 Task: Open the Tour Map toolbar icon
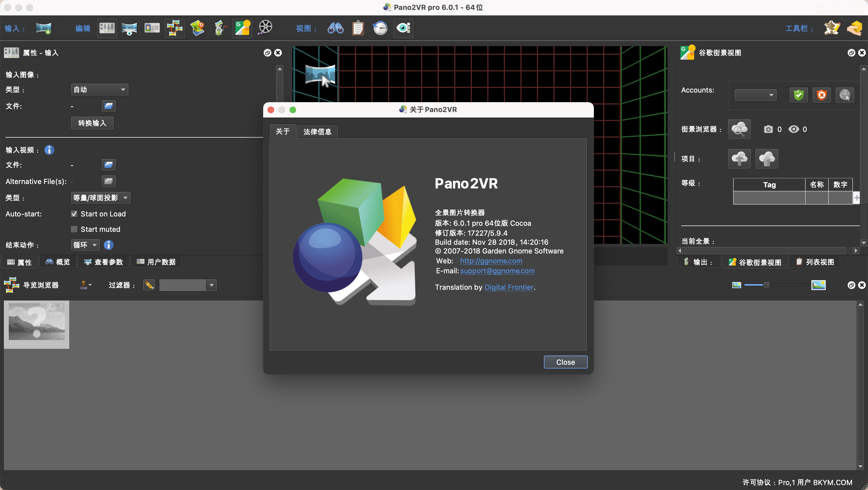point(197,28)
